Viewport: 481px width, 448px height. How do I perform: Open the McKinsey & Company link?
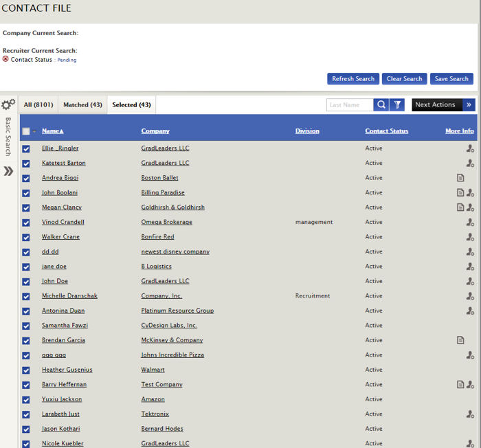[172, 340]
